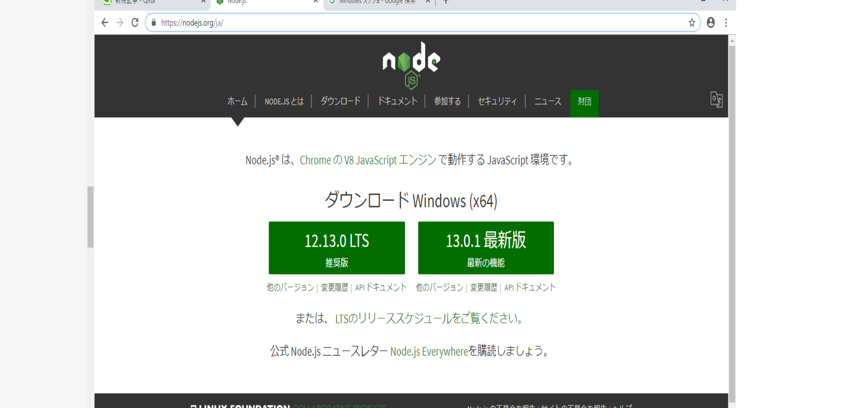Open the ドキュメント nav item
Image resolution: width=868 pixels, height=408 pixels.
point(397,101)
